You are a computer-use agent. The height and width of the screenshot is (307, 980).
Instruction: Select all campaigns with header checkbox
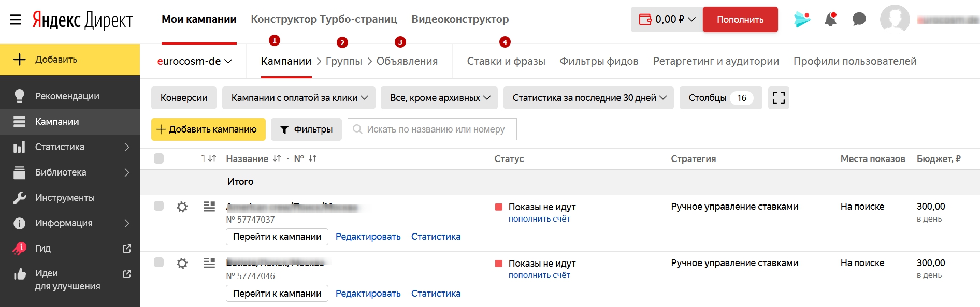(x=159, y=158)
